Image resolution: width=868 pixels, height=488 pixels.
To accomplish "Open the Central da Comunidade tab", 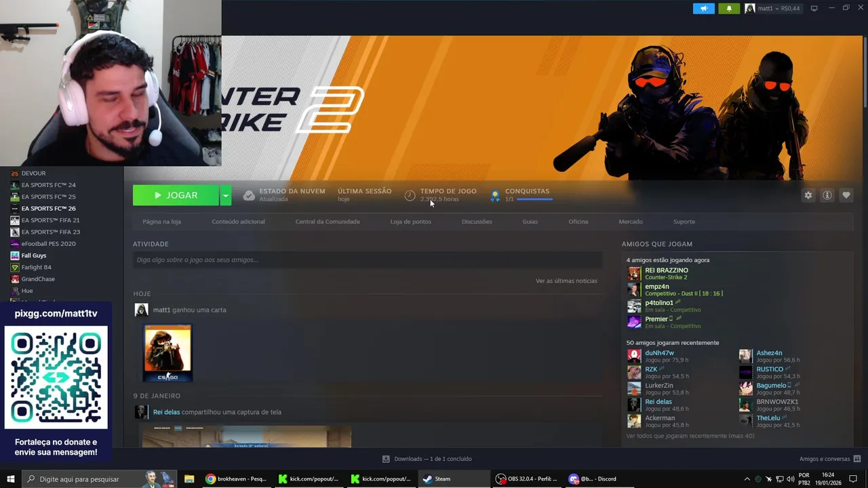I will [328, 222].
